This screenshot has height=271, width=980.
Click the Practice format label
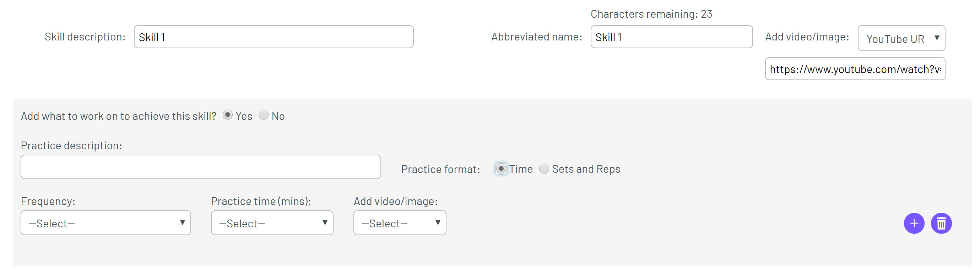coord(440,170)
